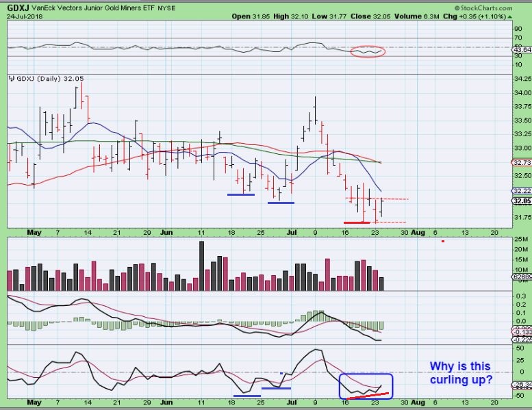Screen dimensions: 532x410
Task: Click the GDXJ (Daily) 32.05 legend text
Action: [50, 79]
